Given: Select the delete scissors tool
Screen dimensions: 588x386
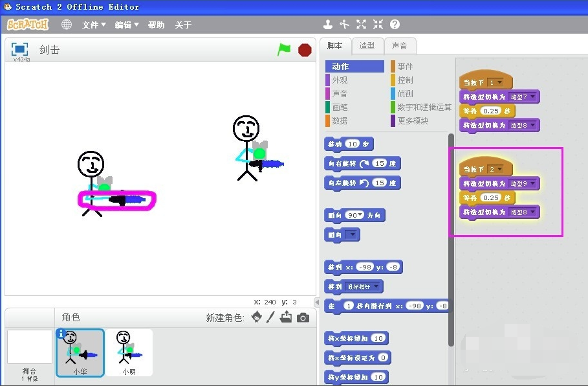Looking at the screenshot, I should tap(344, 25).
